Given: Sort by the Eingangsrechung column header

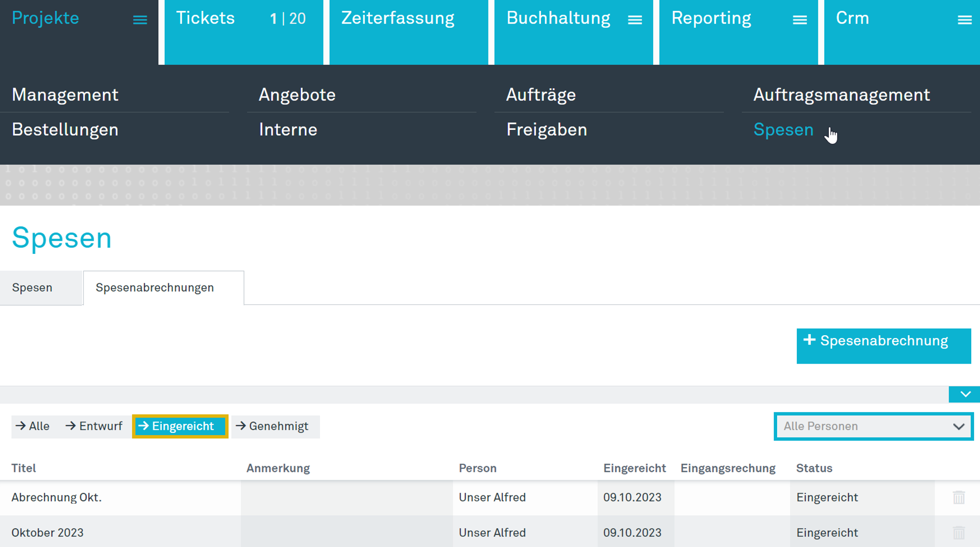Looking at the screenshot, I should (x=728, y=468).
